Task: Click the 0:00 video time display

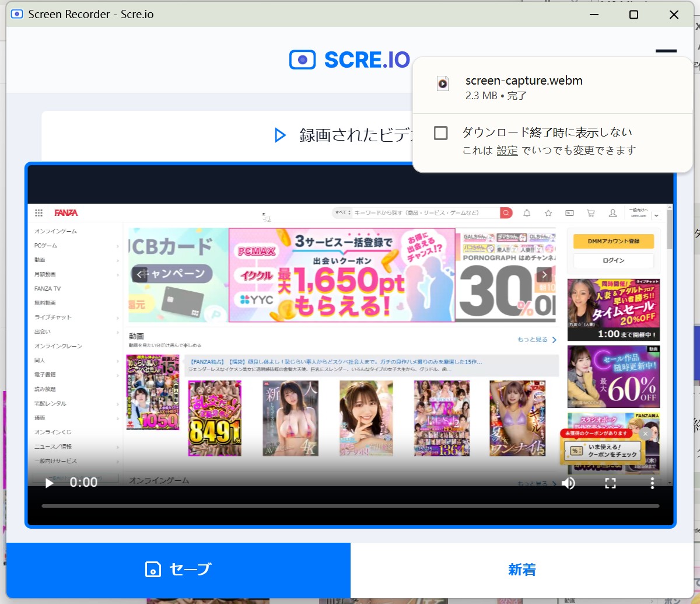Action: click(x=83, y=483)
